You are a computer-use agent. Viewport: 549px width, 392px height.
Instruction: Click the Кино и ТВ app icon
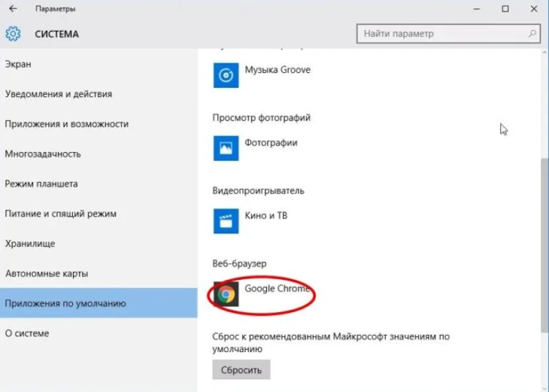pos(226,221)
